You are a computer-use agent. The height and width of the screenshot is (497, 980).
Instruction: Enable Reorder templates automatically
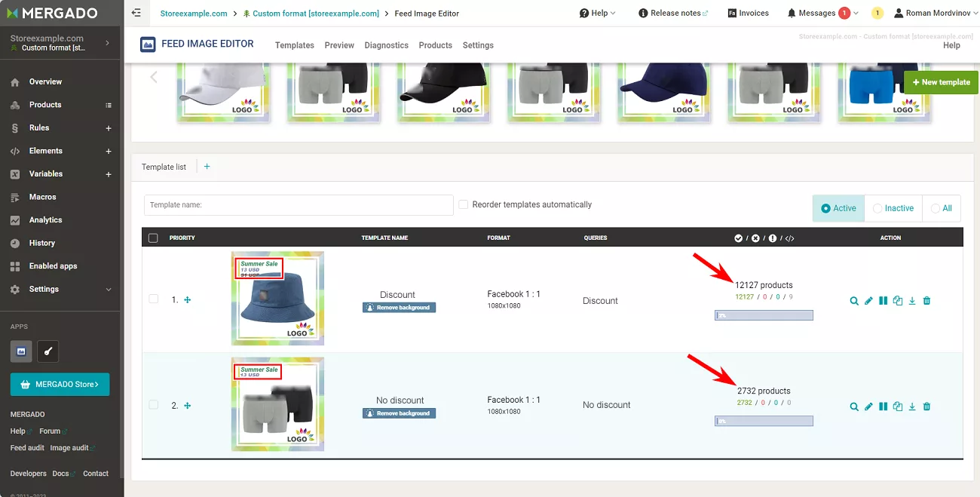(464, 204)
